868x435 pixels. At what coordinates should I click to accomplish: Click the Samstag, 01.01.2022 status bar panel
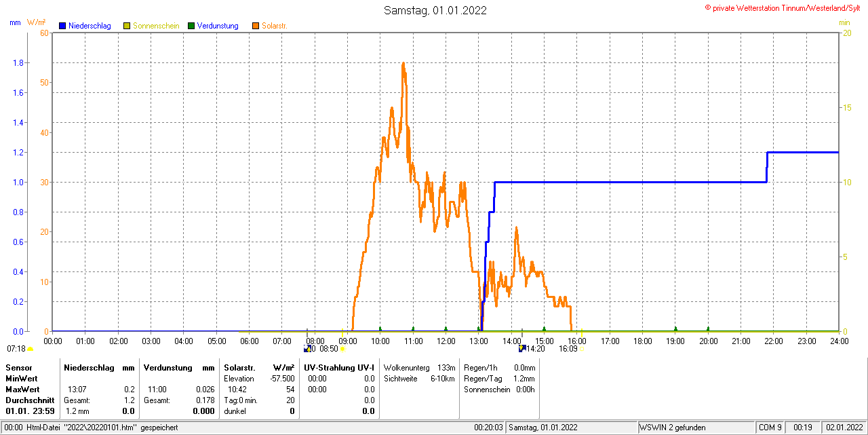click(572, 428)
